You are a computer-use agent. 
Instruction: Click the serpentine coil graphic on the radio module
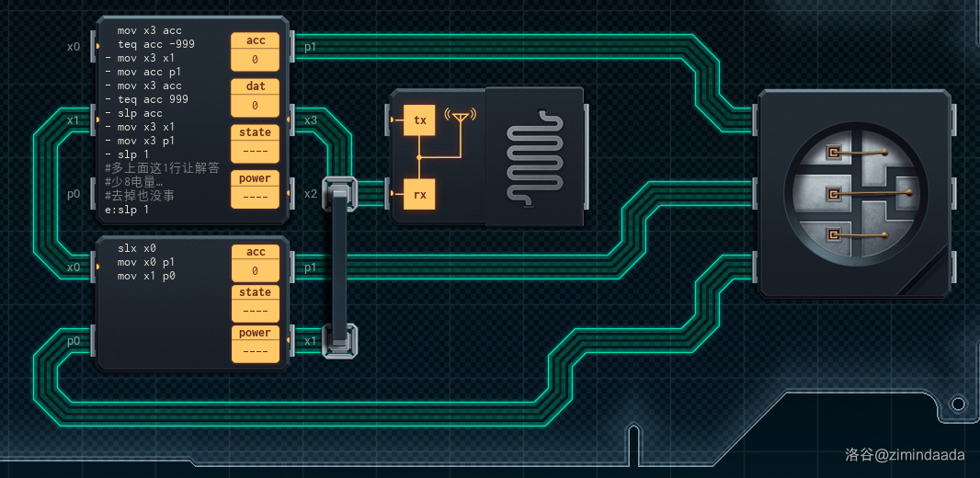tap(534, 155)
